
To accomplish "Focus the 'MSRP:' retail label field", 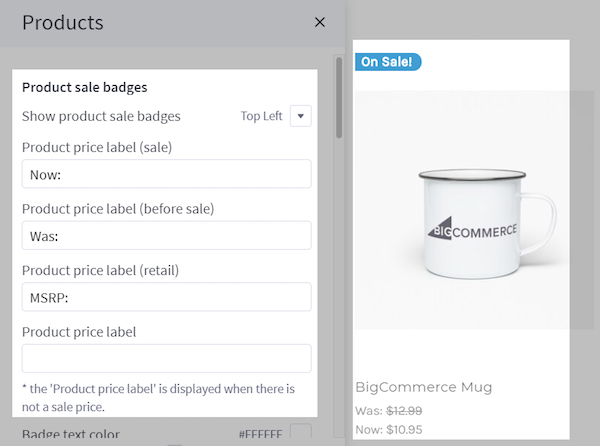I will 166,297.
